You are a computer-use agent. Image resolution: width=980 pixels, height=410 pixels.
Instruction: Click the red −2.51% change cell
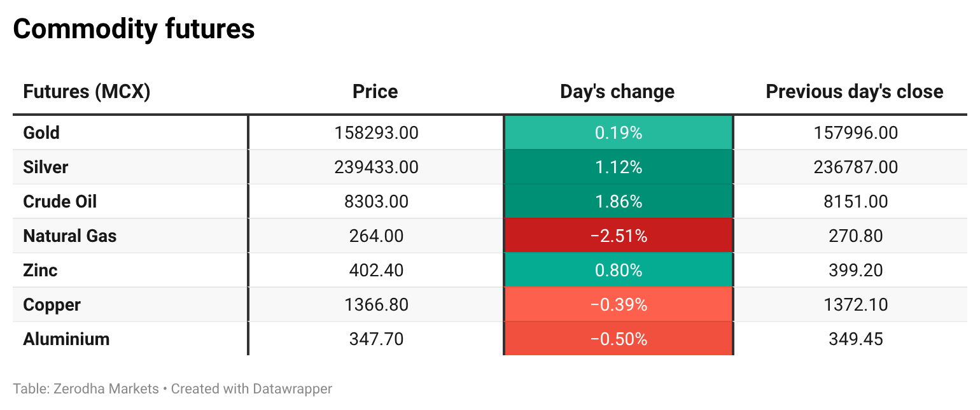(x=619, y=236)
